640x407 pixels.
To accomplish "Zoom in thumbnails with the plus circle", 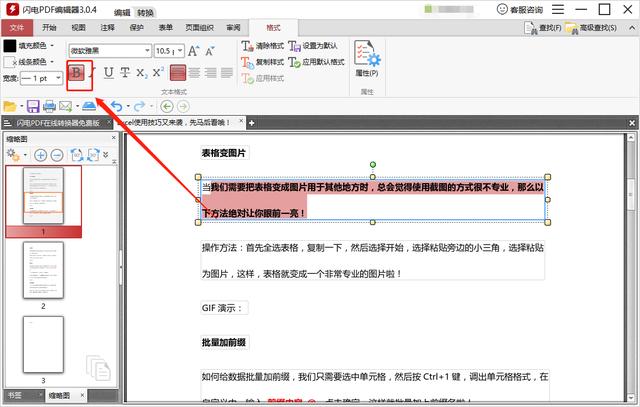I will (x=40, y=155).
